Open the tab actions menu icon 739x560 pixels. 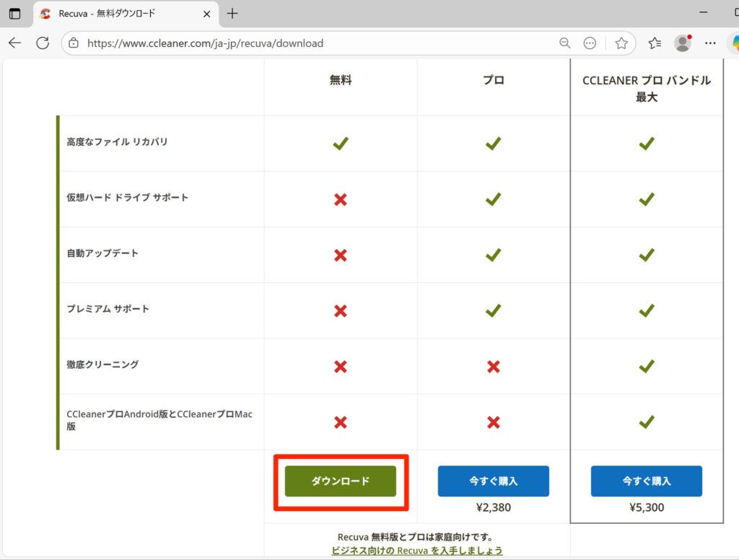14,14
